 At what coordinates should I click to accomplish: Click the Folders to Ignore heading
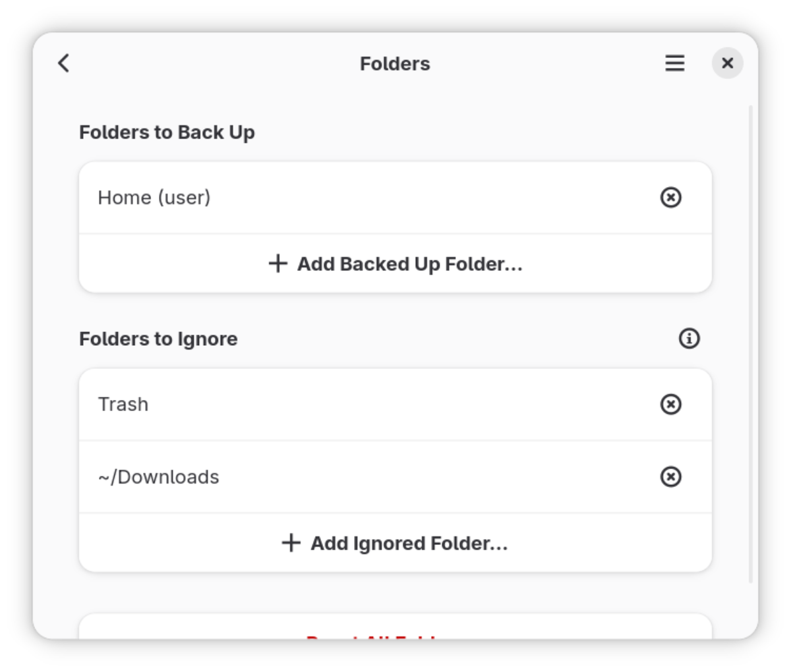pyautogui.click(x=158, y=339)
